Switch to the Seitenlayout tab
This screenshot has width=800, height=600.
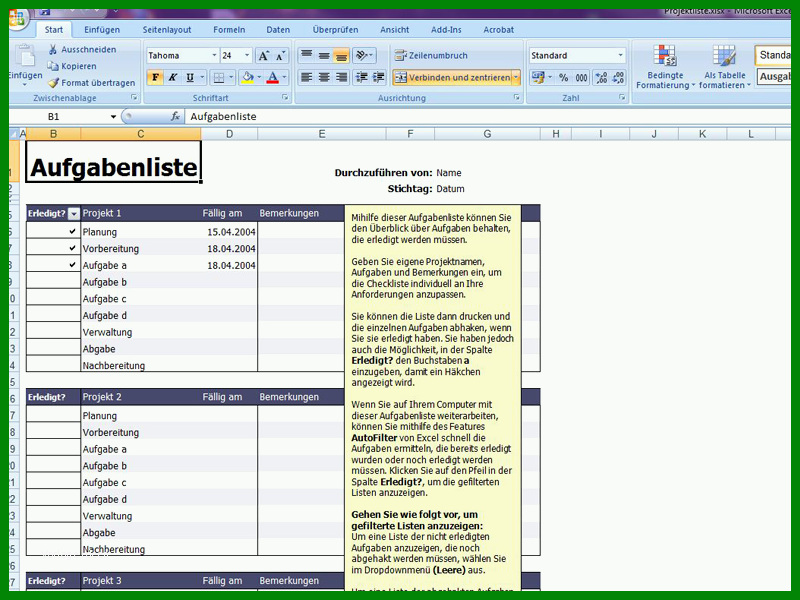click(167, 30)
